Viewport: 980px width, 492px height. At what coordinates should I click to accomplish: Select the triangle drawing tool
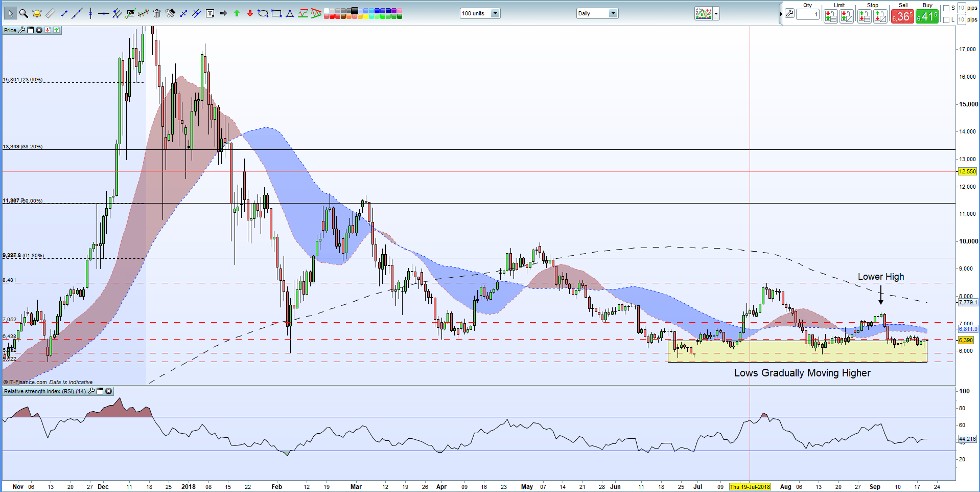click(290, 14)
